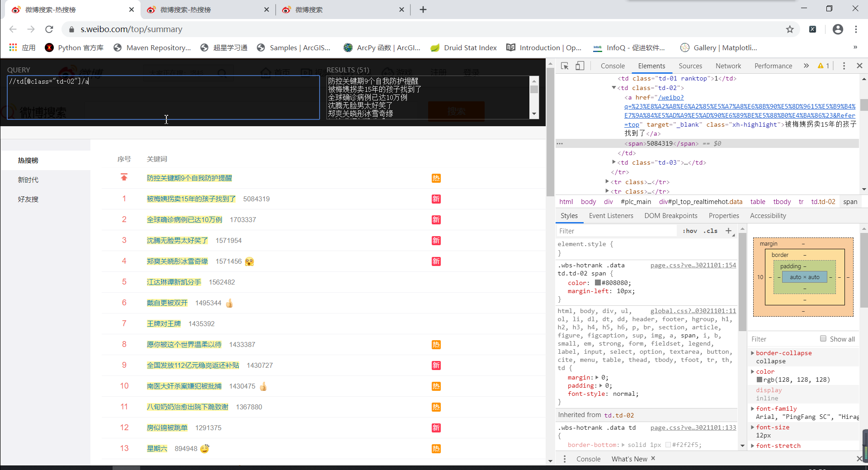Open drawer three-dot menu beside Console
The width and height of the screenshot is (868, 470).
[565, 459]
